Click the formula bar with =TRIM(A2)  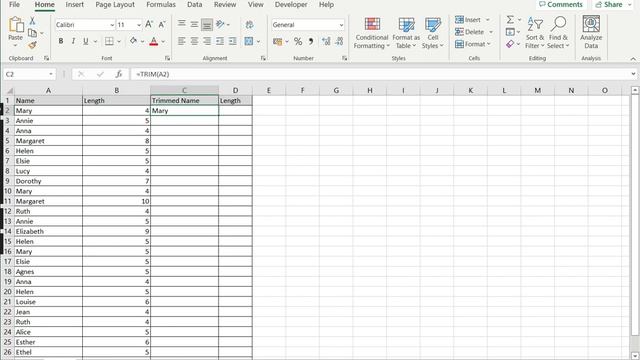380,74
